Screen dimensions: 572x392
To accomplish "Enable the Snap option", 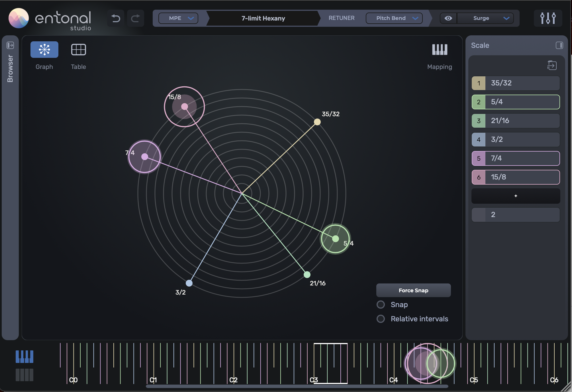I will [381, 305].
